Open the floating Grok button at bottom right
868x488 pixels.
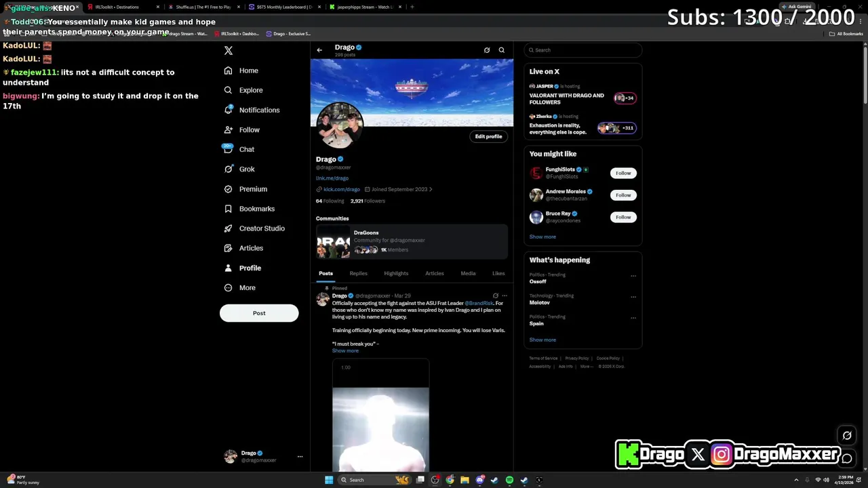(847, 436)
